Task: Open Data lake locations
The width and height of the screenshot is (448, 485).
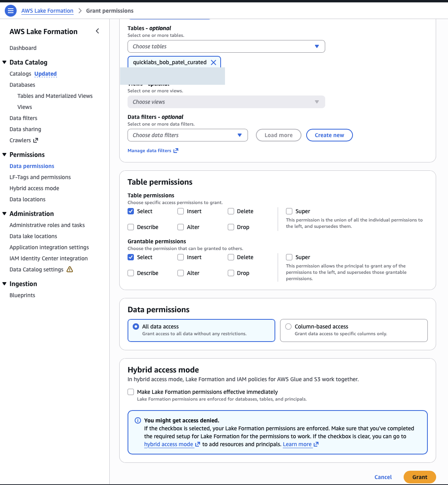Action: pos(33,236)
